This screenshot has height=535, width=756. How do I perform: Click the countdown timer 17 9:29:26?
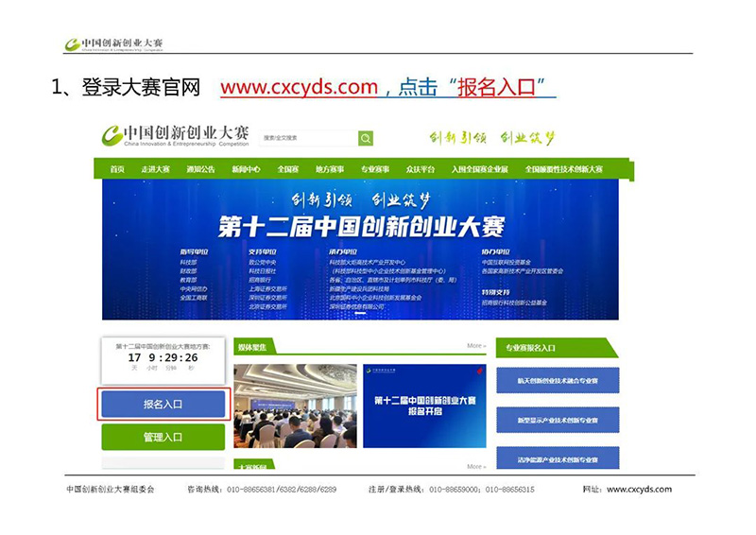[163, 358]
